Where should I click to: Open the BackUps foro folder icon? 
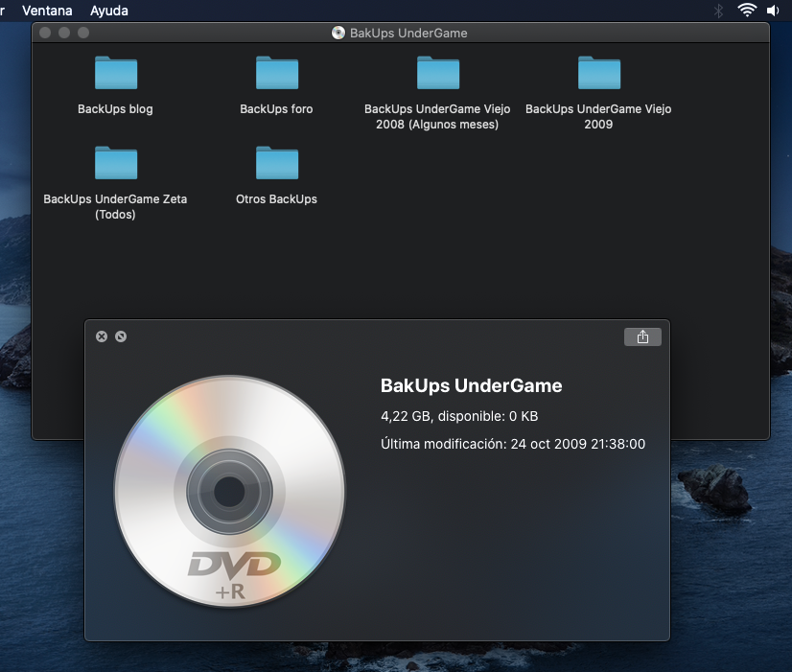click(x=277, y=73)
